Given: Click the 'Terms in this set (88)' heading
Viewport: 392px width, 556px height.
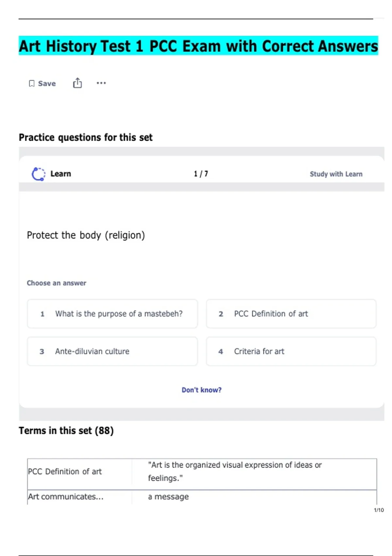Looking at the screenshot, I should pos(66,431).
